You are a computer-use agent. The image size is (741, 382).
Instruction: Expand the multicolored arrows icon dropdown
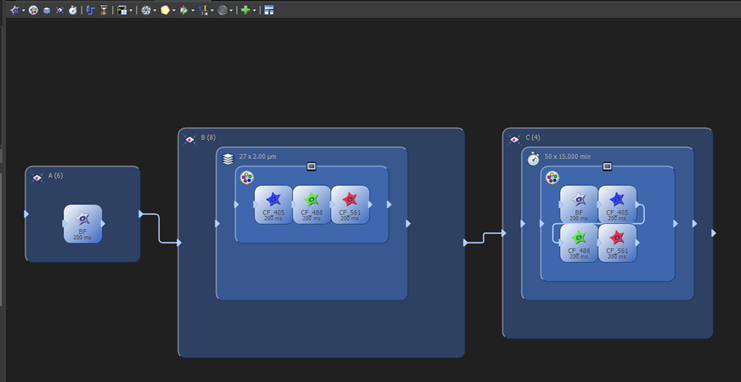point(193,10)
